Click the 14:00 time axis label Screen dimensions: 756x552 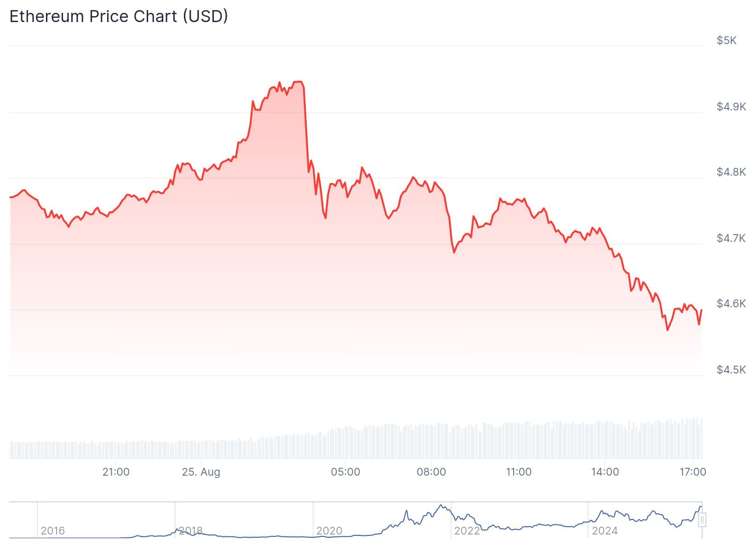point(605,472)
